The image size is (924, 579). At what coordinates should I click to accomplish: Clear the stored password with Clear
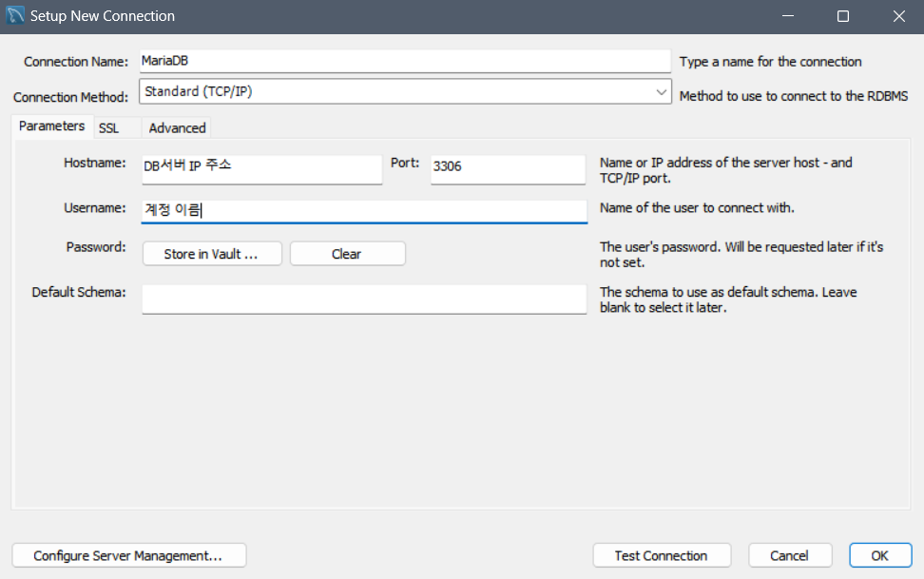[347, 254]
